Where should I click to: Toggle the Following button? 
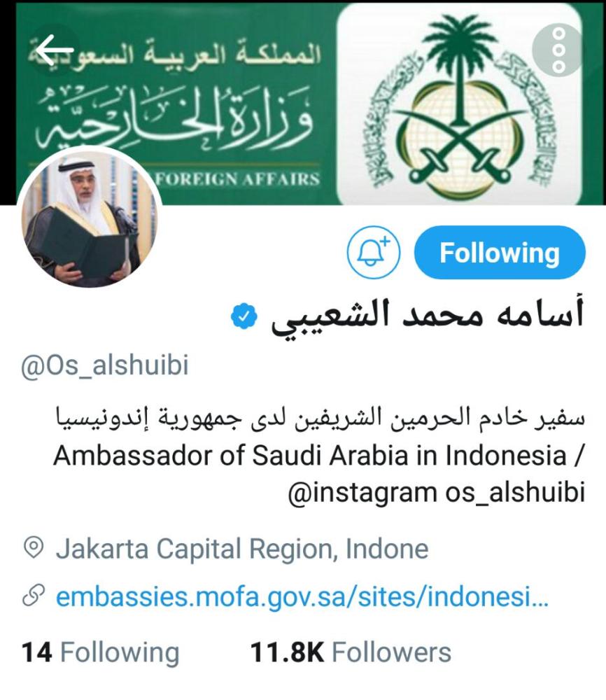coord(500,253)
